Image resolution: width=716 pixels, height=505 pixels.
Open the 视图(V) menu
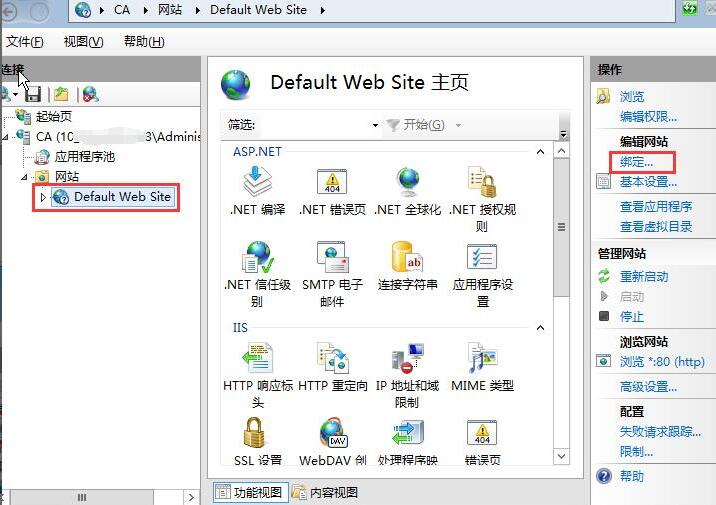tap(83, 42)
